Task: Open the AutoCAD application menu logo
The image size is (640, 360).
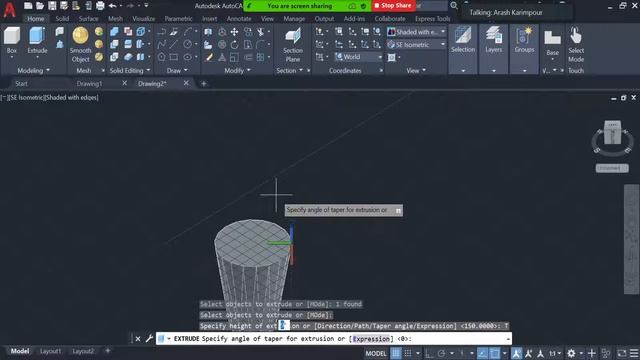Action: click(x=9, y=9)
